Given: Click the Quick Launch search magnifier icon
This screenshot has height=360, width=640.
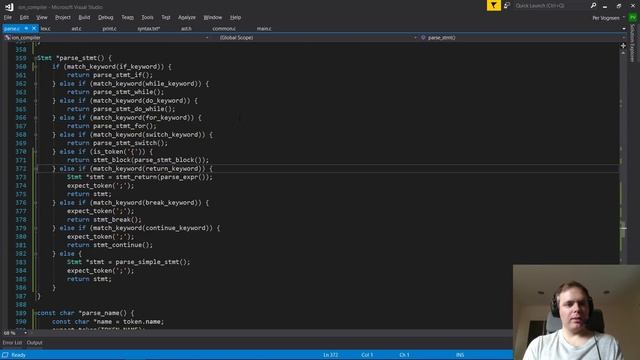Looking at the screenshot, I should 593,6.
